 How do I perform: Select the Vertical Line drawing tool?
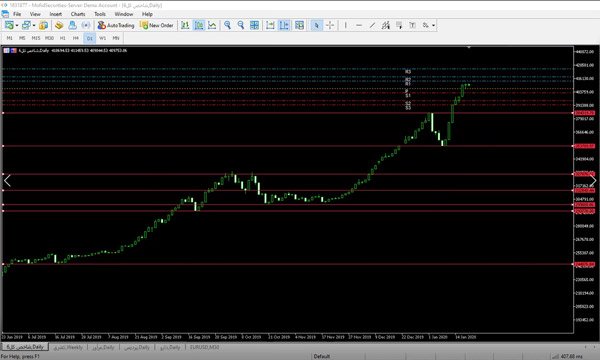click(x=346, y=25)
